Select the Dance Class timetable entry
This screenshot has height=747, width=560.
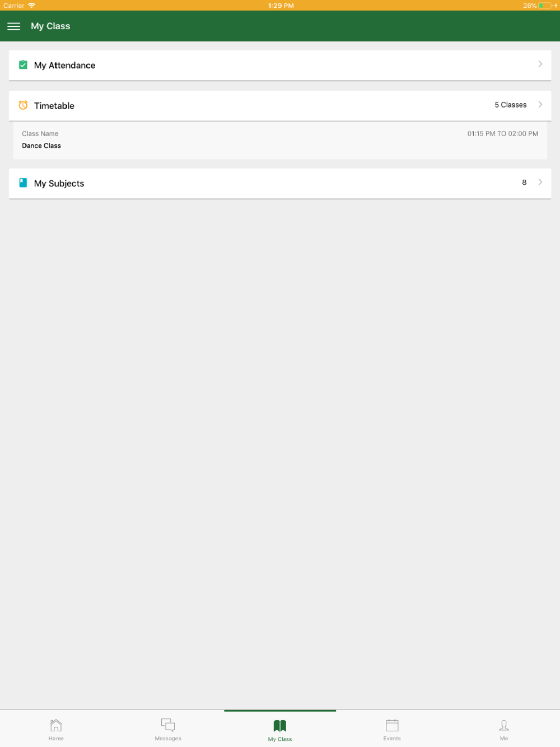point(280,140)
